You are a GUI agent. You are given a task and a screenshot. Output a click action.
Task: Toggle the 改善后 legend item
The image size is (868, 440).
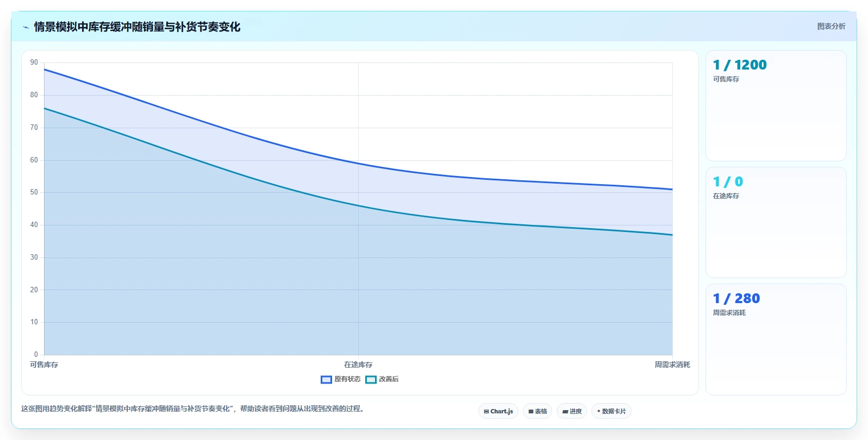coord(382,379)
